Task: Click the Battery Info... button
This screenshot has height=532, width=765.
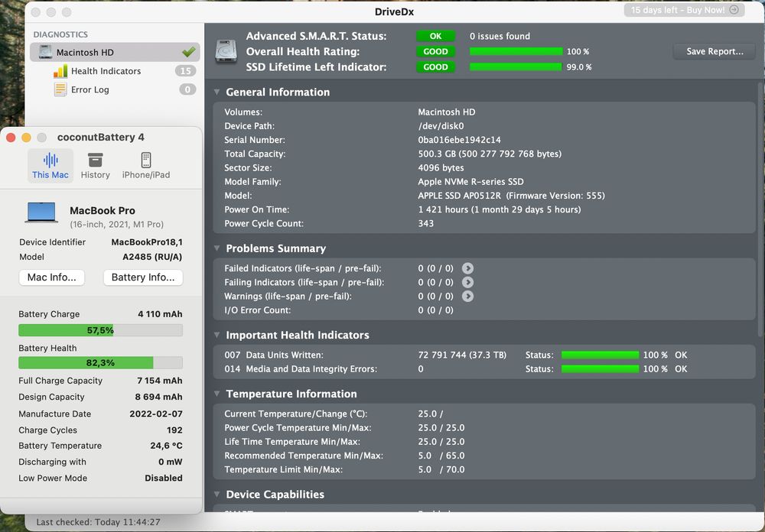Action: point(143,277)
